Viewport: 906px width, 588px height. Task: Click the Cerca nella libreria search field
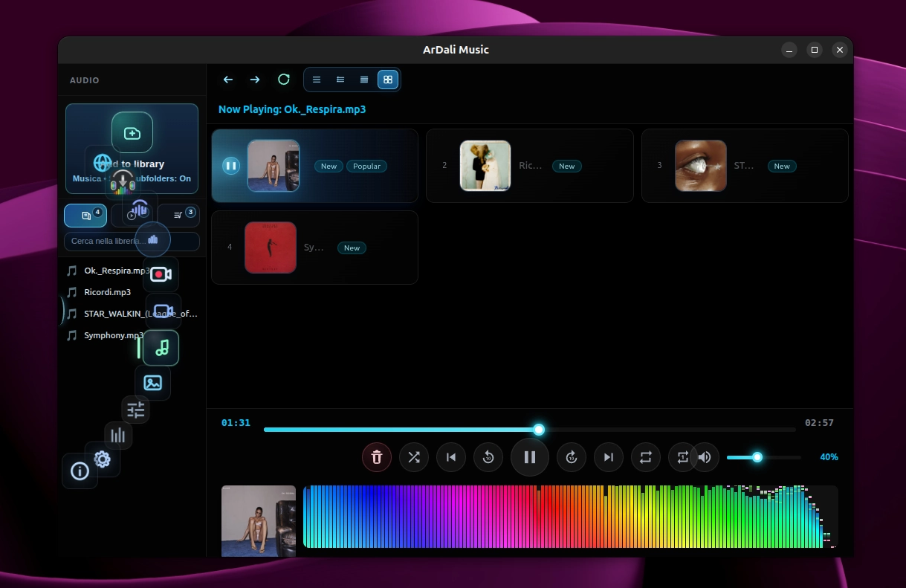[132, 242]
